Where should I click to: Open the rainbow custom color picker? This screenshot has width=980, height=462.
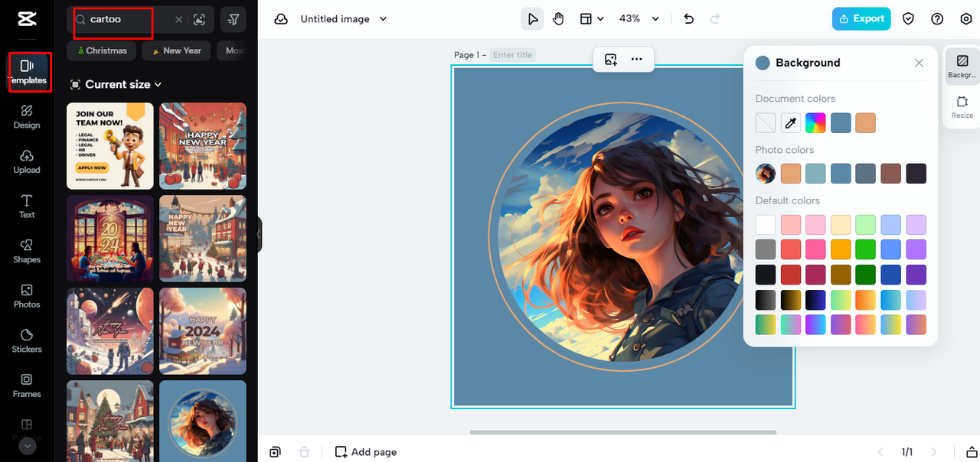pos(815,123)
